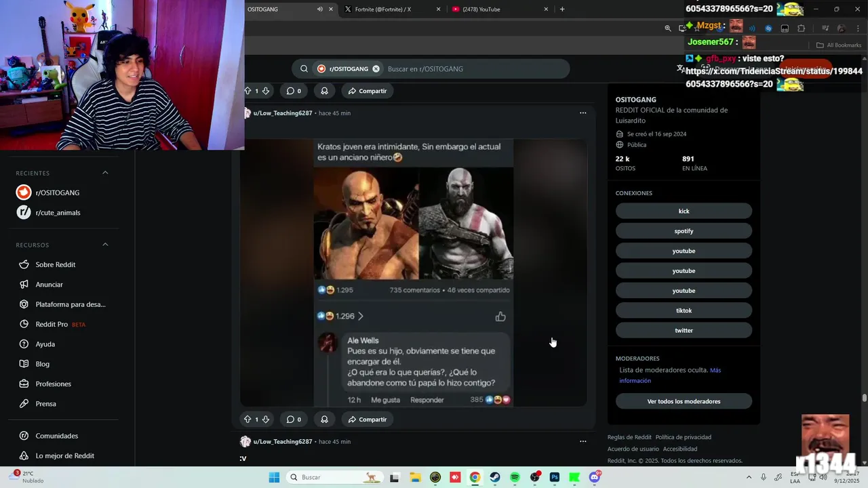Focus the taskbar Buscar search box

coord(334,477)
